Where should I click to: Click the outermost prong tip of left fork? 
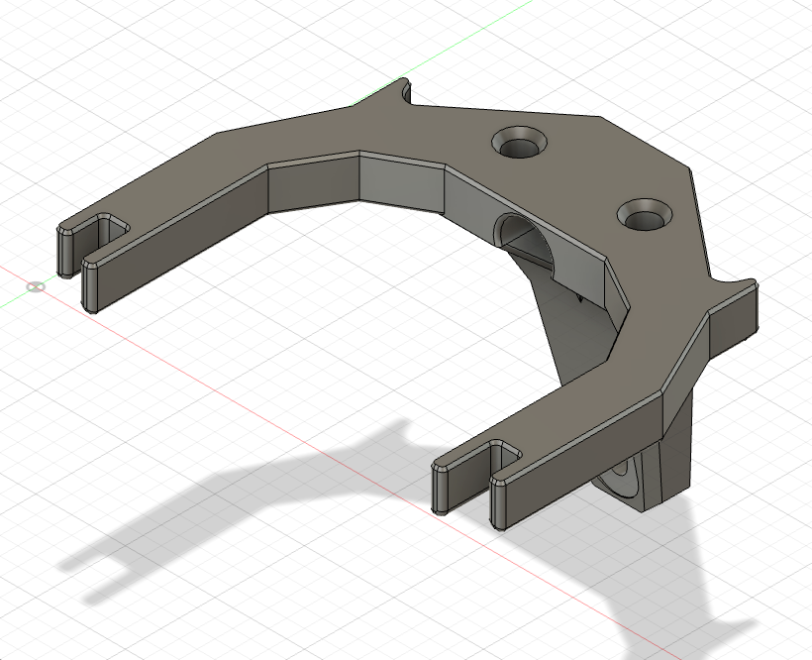point(65,253)
